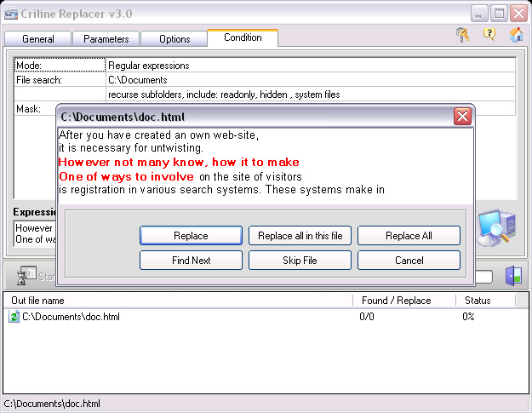Image resolution: width=532 pixels, height=413 pixels.
Task: Select the Condition tab
Action: (243, 37)
